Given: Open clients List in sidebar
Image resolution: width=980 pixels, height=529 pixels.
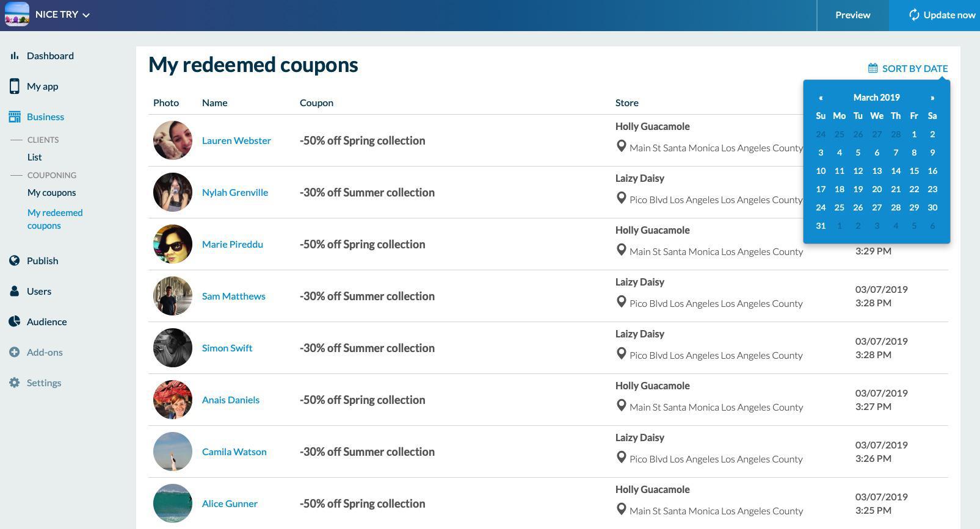Looking at the screenshot, I should point(34,157).
